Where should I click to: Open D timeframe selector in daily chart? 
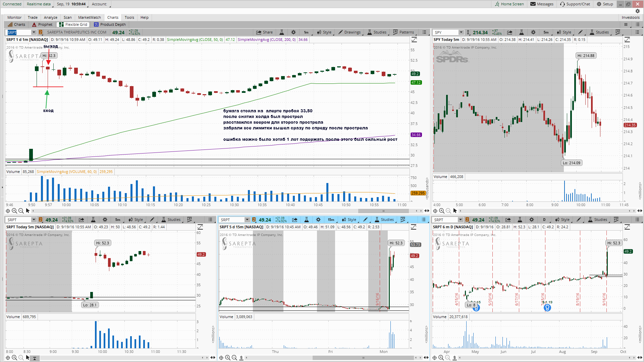pos(544,220)
